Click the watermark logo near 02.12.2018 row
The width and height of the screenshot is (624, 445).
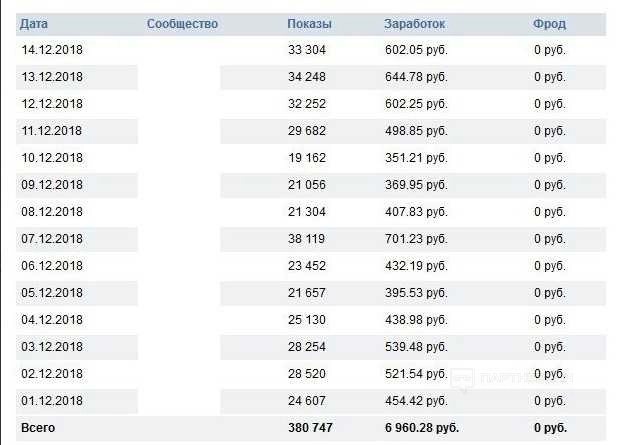463,379
